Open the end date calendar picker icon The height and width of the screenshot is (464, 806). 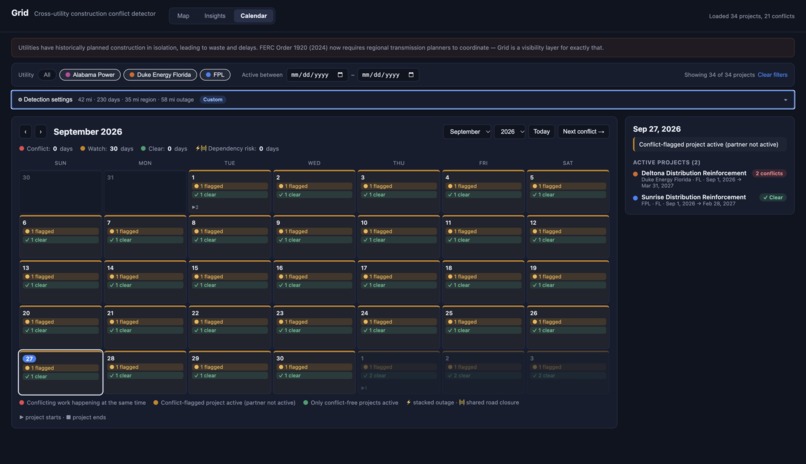click(411, 75)
